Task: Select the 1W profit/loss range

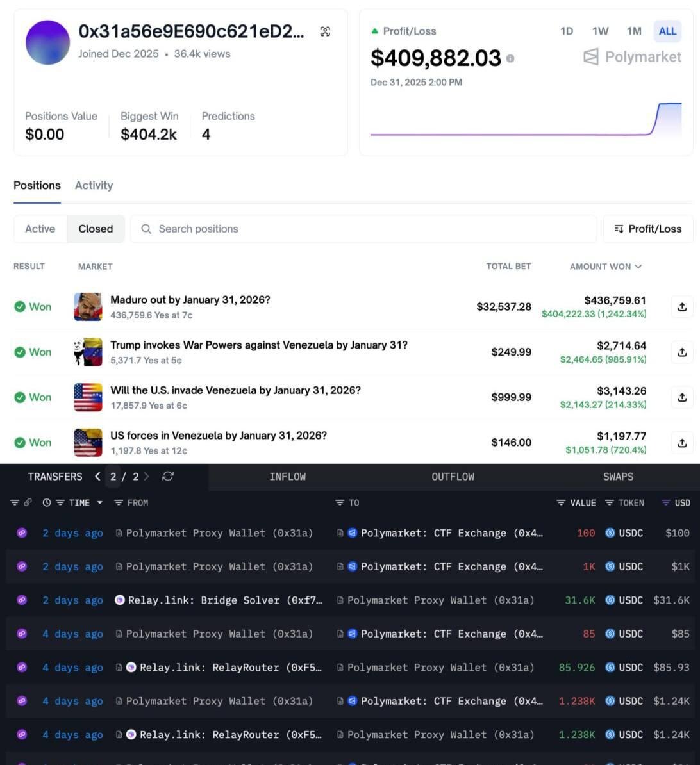Action: coord(600,31)
